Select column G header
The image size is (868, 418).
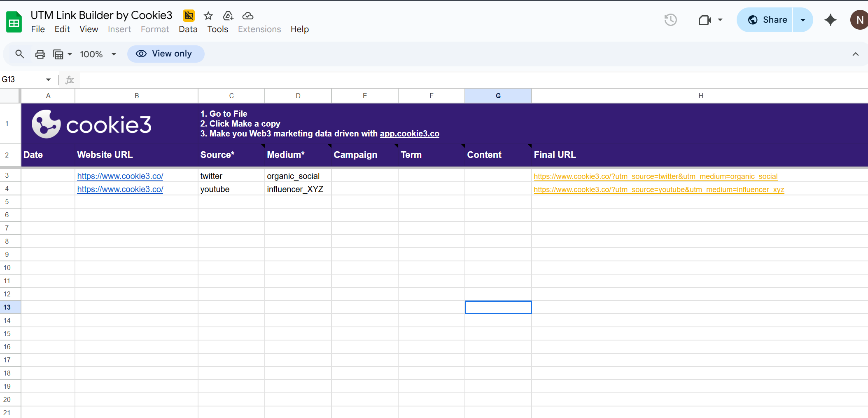click(498, 96)
